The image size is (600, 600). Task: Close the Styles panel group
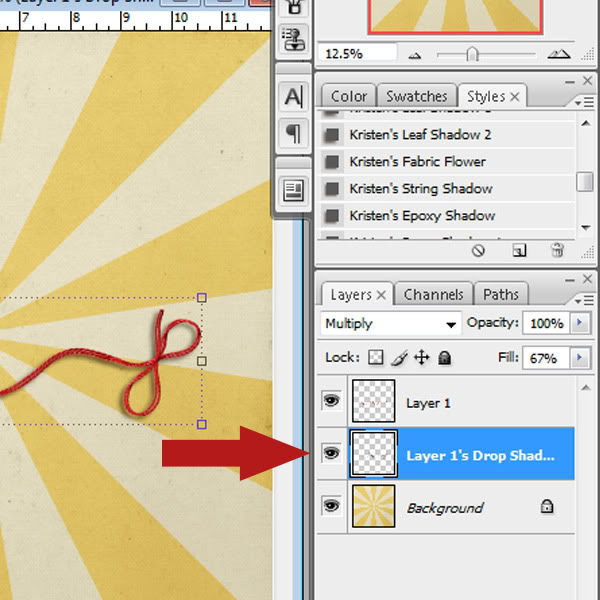[x=587, y=81]
